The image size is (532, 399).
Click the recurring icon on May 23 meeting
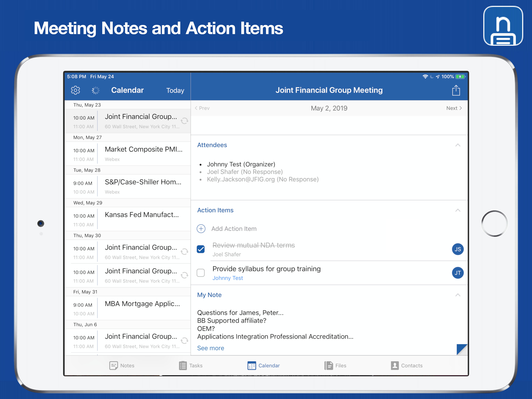point(184,121)
